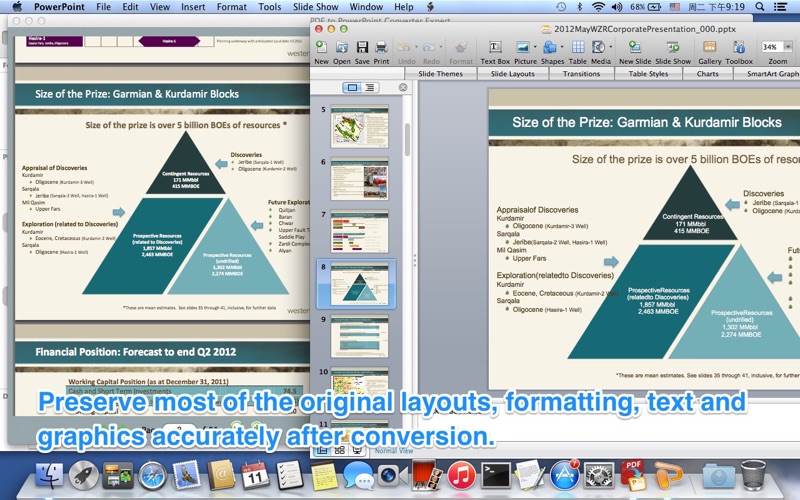Open the script menu icon in menu bar
The height and width of the screenshot is (500, 800).
(x=431, y=7)
